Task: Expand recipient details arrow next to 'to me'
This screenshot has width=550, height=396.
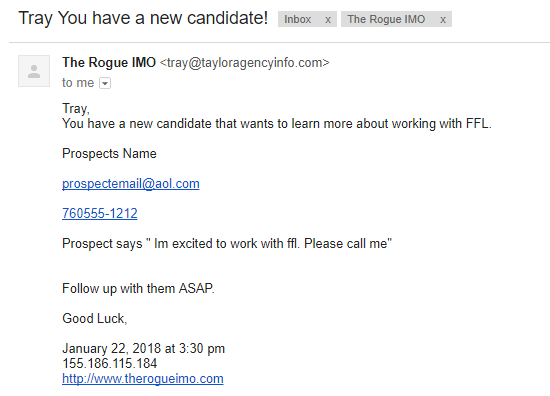Action: [105, 83]
